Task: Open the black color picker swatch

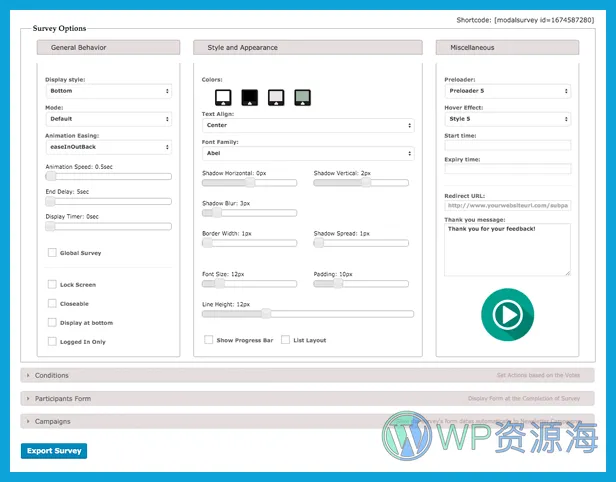Action: (x=249, y=97)
